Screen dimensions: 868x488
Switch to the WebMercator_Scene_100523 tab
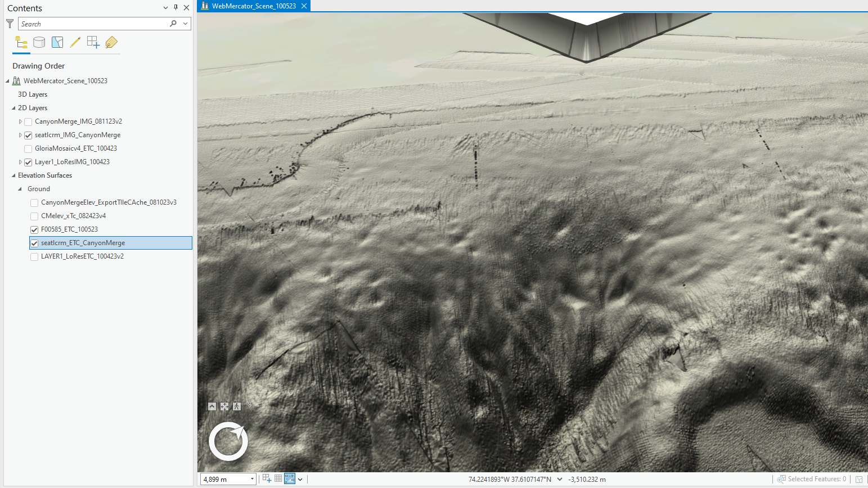tap(253, 6)
